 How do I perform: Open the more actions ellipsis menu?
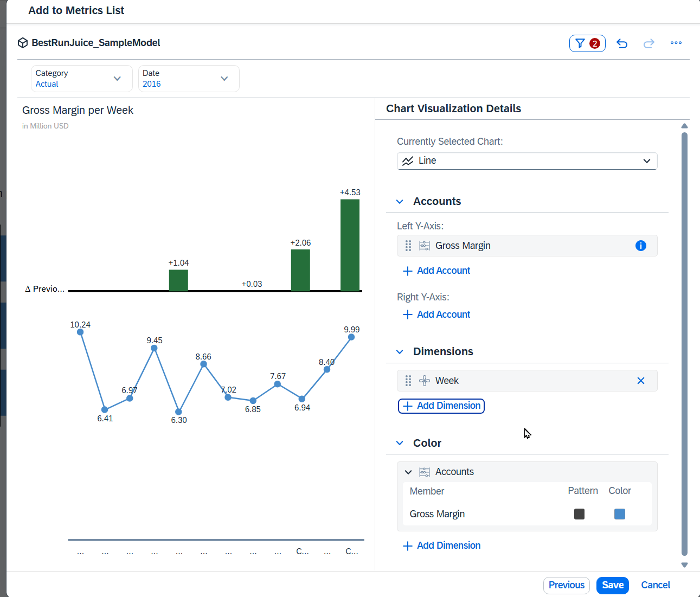coord(676,43)
